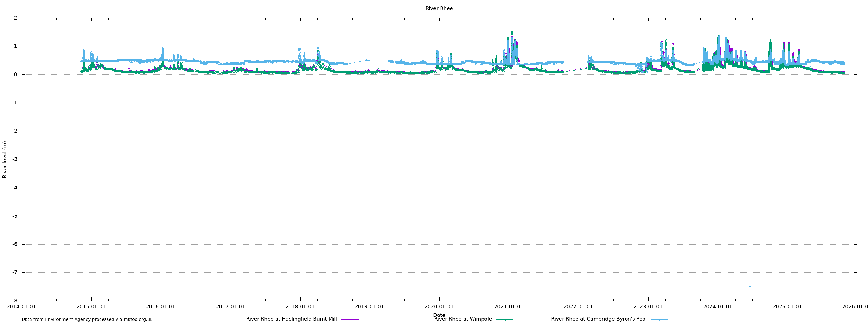Click the purple Haslingfield Burnt Mill legend line sample

349,319
